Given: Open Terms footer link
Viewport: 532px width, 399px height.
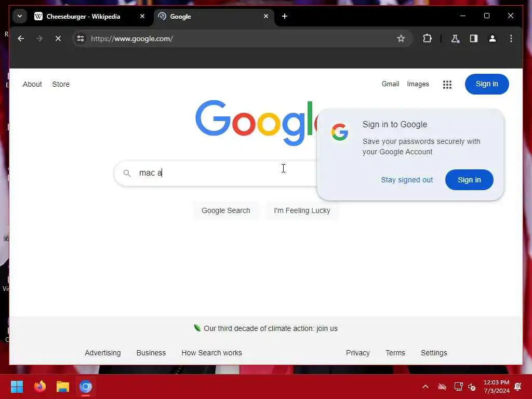Looking at the screenshot, I should (395, 353).
